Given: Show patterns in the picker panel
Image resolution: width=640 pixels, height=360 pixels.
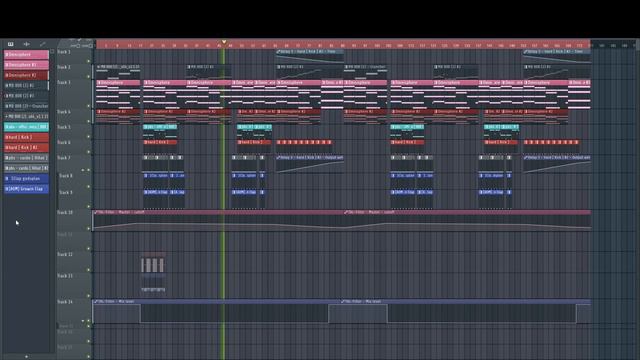Looking at the screenshot, I should [11, 44].
